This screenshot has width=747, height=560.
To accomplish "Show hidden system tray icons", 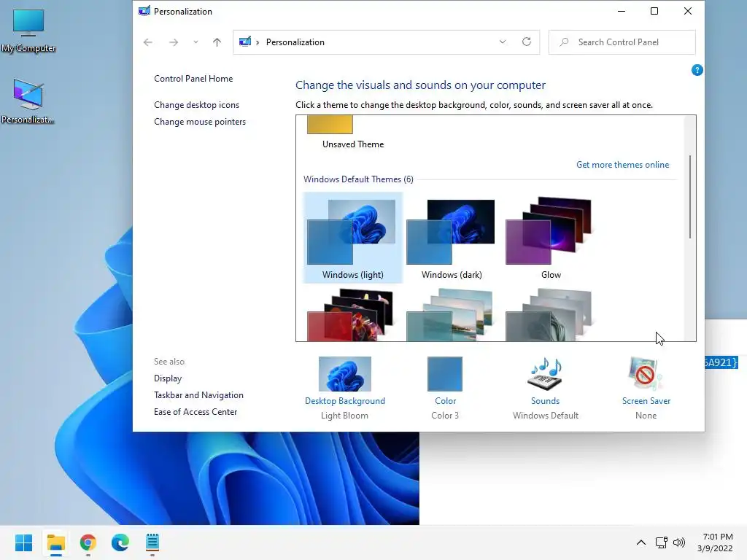I will coord(640,542).
